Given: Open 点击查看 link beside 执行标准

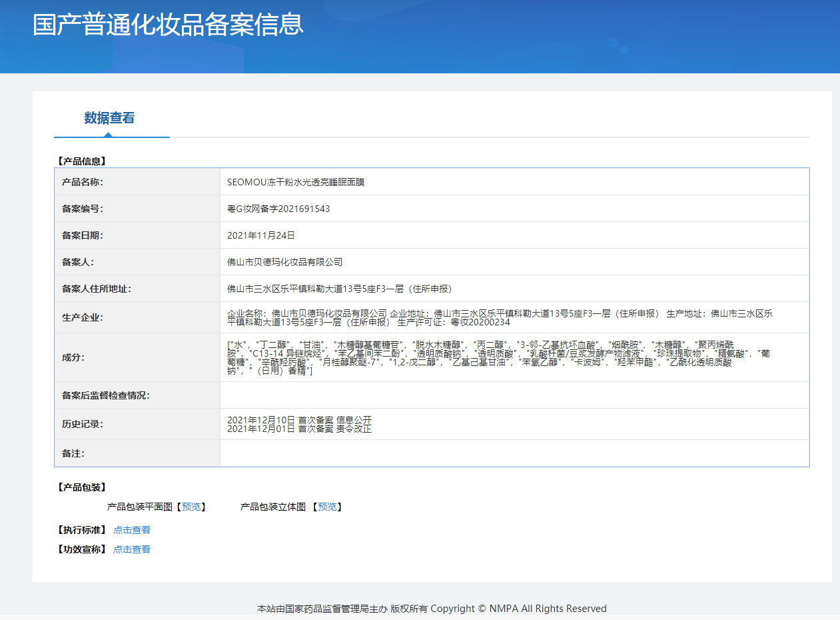Looking at the screenshot, I should pos(132,530).
